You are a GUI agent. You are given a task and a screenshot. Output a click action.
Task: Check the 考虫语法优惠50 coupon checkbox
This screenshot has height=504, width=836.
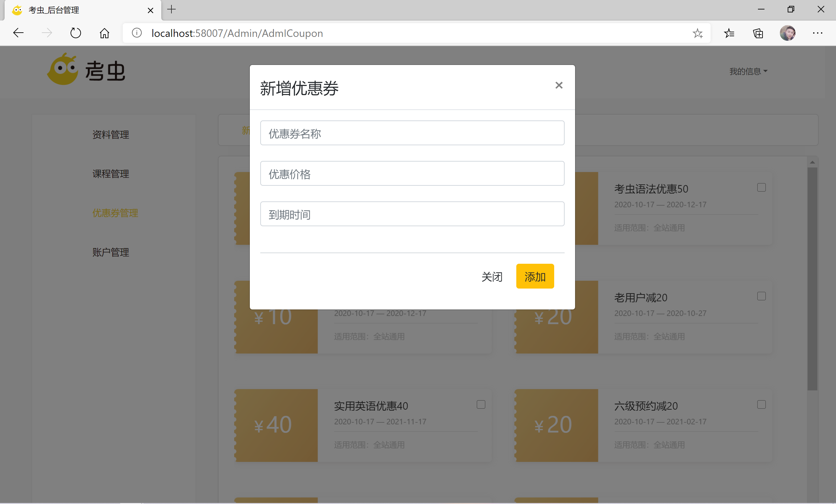[x=761, y=188]
